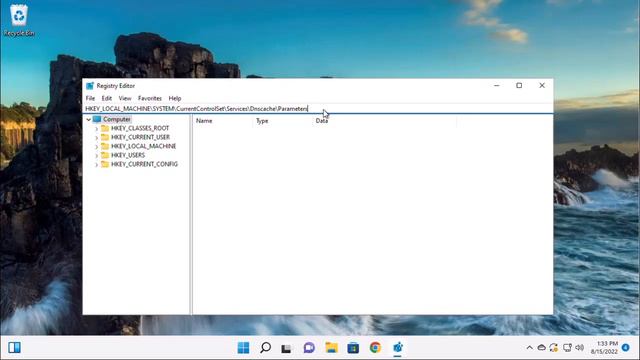Click HKEY_USERS folder icon
Viewport: 640px width, 360px height.
pos(105,155)
